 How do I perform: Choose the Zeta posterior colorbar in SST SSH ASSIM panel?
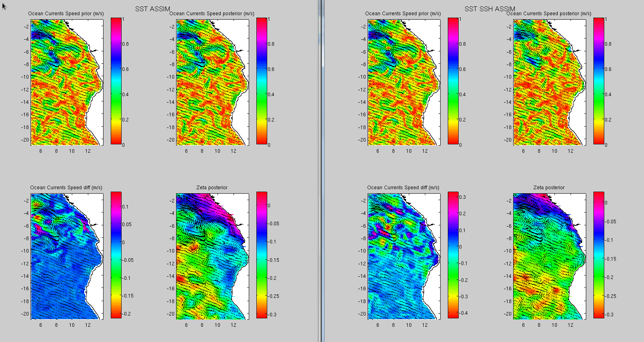599,255
